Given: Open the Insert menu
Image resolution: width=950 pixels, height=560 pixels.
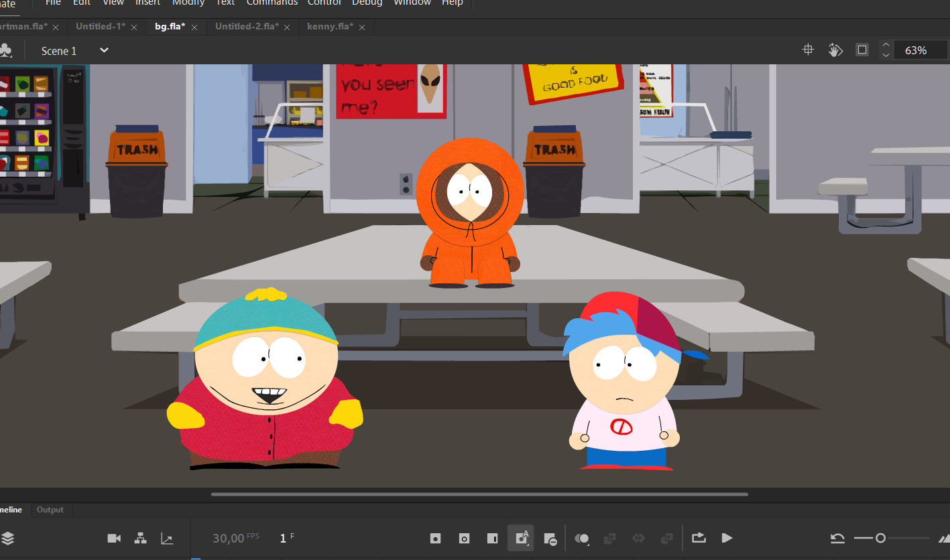Looking at the screenshot, I should click(x=147, y=3).
